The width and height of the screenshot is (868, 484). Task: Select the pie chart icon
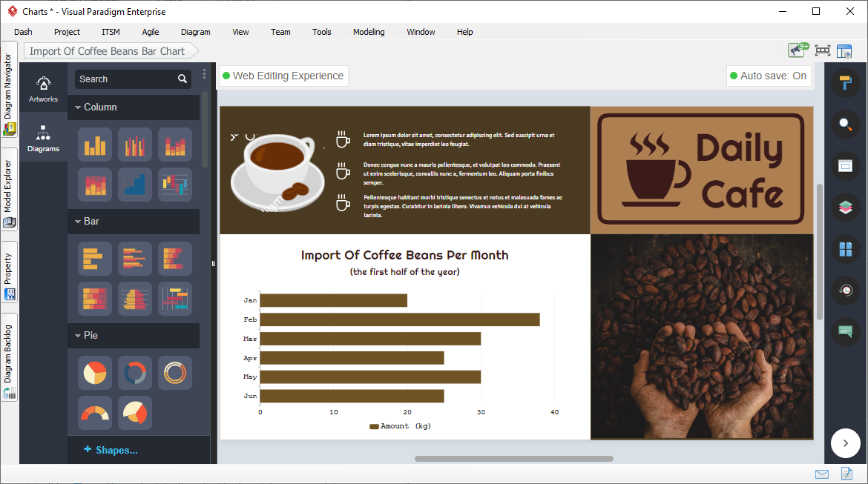click(95, 373)
